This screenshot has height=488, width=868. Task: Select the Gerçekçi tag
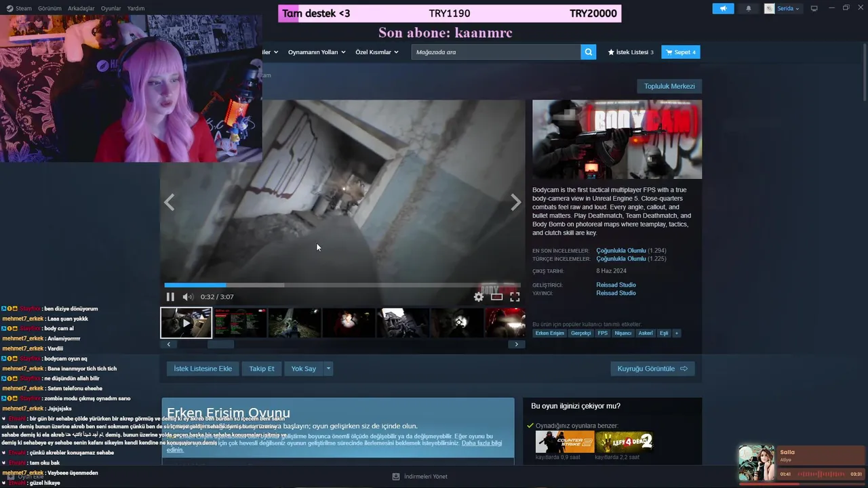[580, 333]
